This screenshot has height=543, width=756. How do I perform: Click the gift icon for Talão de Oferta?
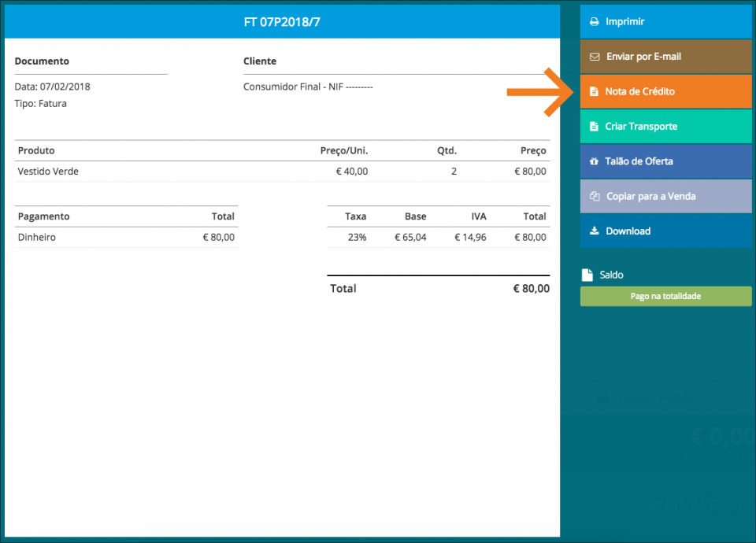click(x=595, y=161)
